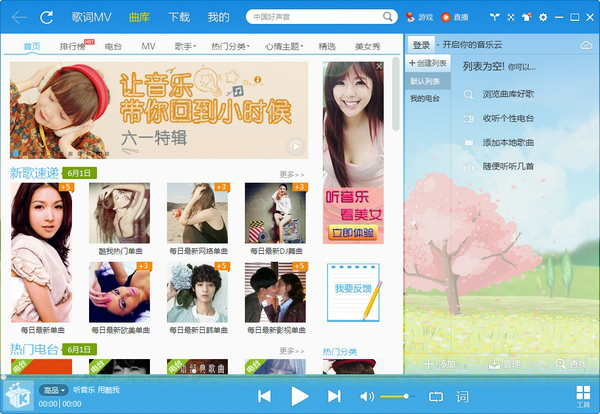The height and width of the screenshot is (414, 600).
Task: Open the 我要反馈 feedback note
Action: click(354, 292)
